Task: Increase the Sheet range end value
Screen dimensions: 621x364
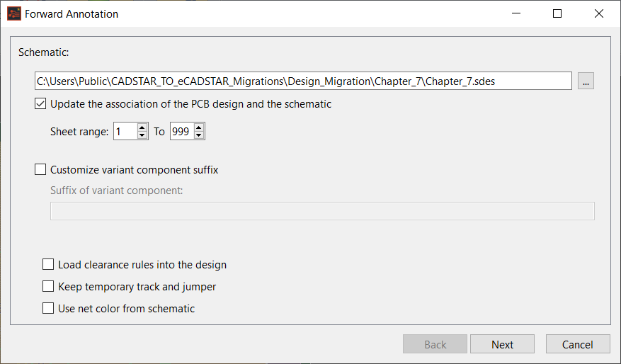Action: [199, 128]
